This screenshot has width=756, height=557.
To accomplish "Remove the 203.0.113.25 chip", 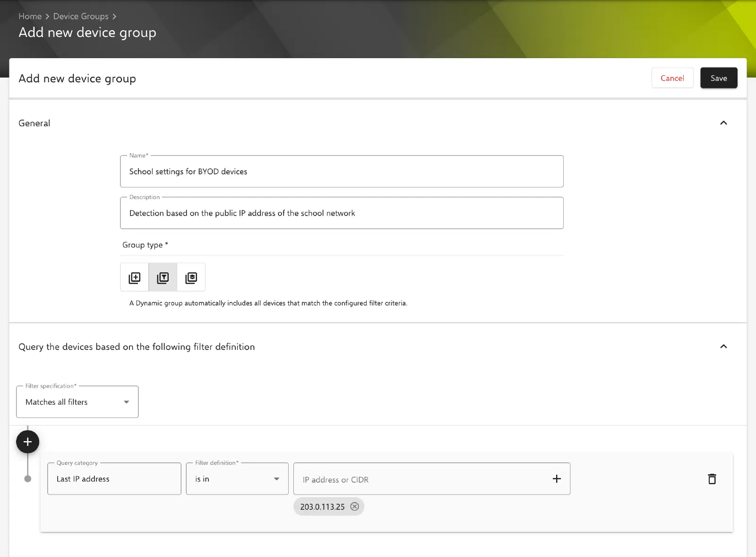I will [355, 507].
